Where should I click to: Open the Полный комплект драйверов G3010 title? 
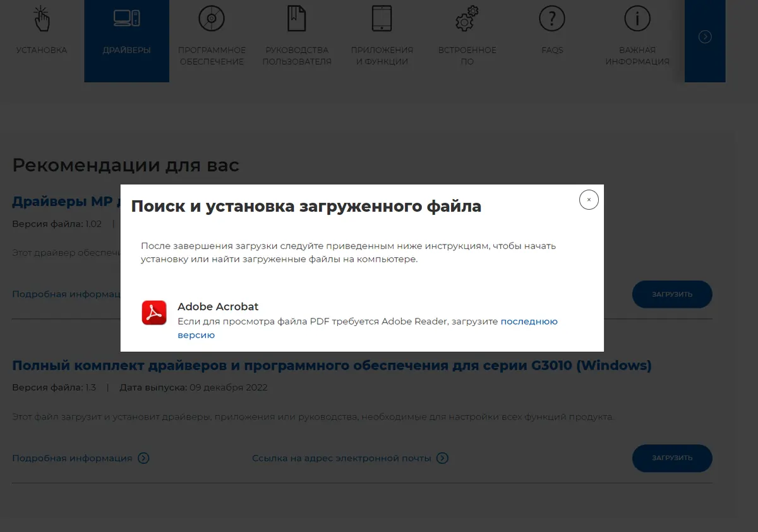[332, 365]
